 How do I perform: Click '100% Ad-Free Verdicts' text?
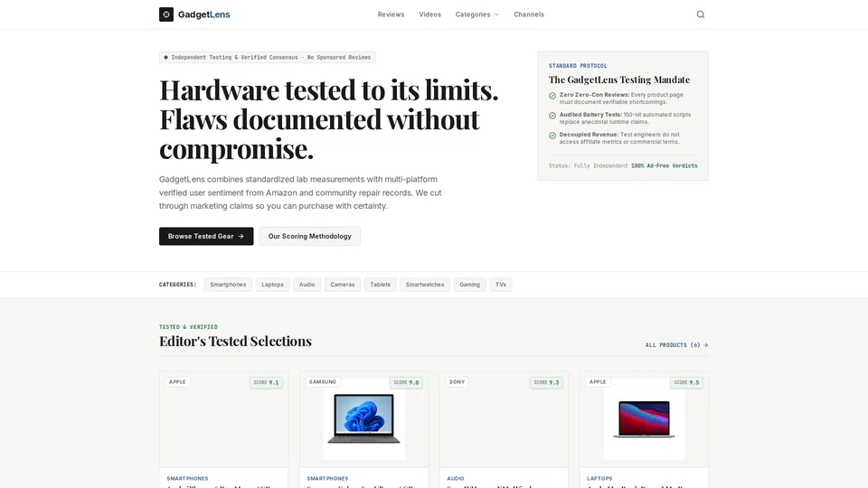[x=665, y=166]
